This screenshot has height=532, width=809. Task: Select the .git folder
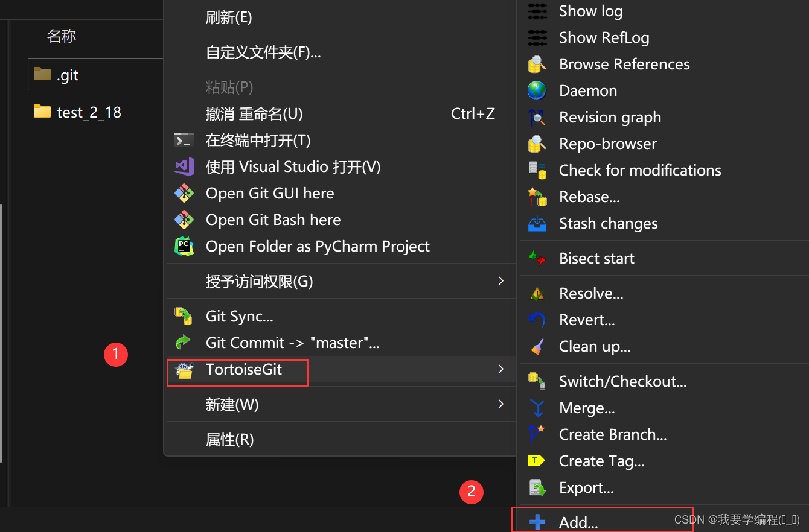coord(95,74)
